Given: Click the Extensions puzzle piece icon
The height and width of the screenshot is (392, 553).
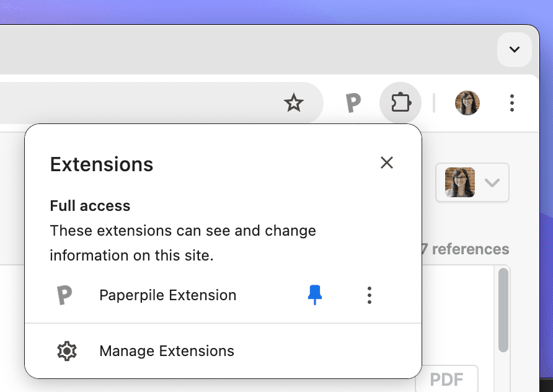Looking at the screenshot, I should click(400, 103).
